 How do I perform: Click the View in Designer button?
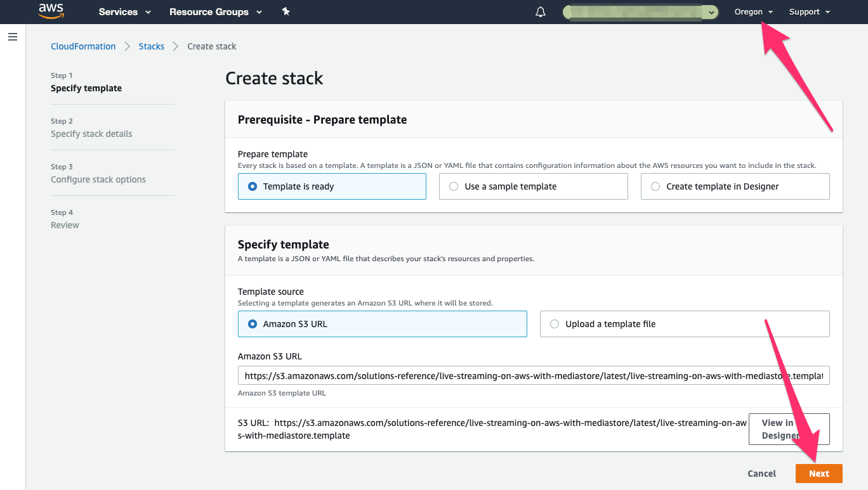pos(789,429)
